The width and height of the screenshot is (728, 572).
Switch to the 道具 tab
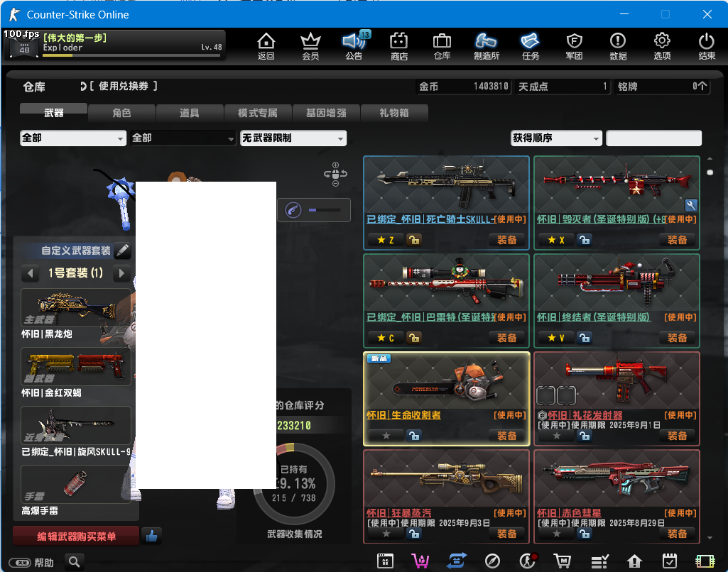pos(190,113)
